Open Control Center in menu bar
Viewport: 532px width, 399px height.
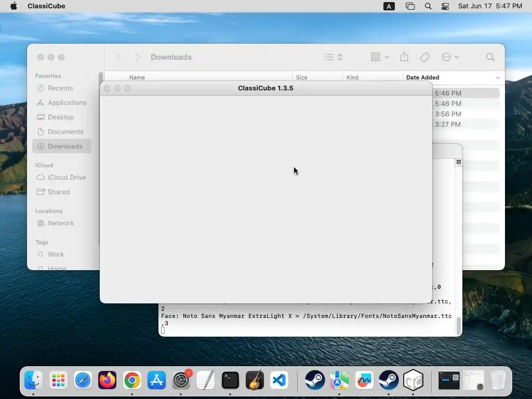[x=445, y=6]
